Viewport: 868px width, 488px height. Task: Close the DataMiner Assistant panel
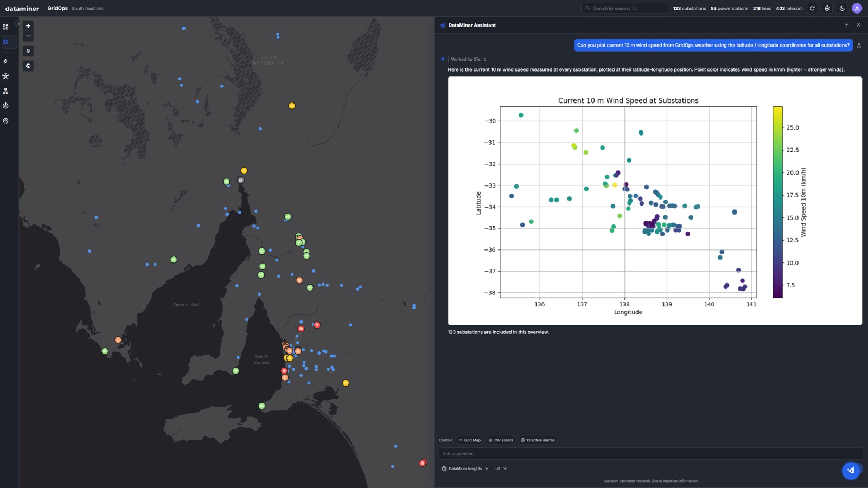[x=858, y=25]
